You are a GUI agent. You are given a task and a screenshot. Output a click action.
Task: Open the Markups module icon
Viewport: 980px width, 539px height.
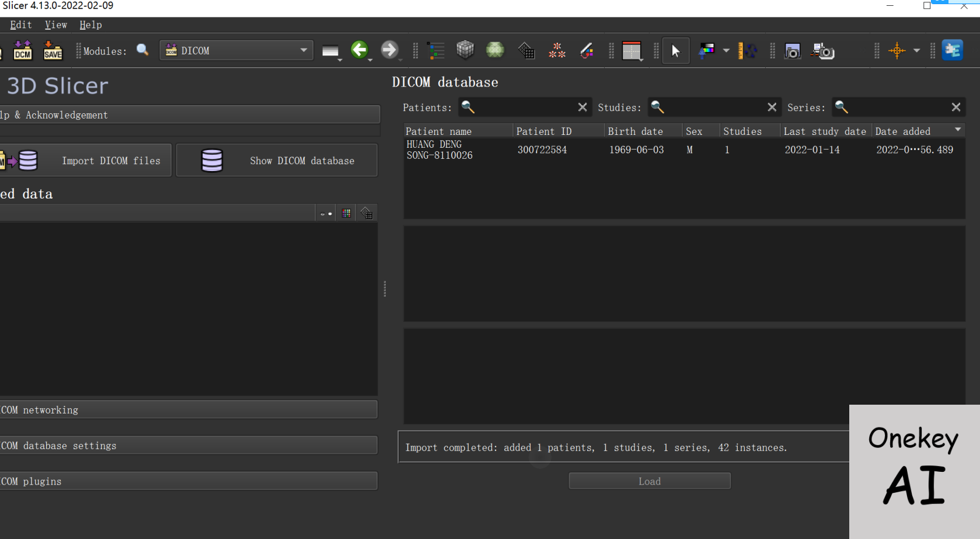tap(557, 51)
